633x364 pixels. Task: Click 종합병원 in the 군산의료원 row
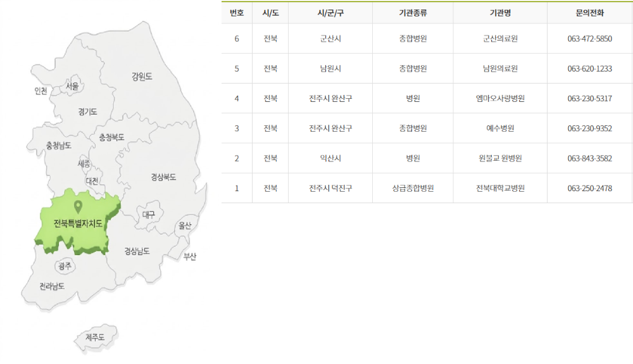[413, 39]
